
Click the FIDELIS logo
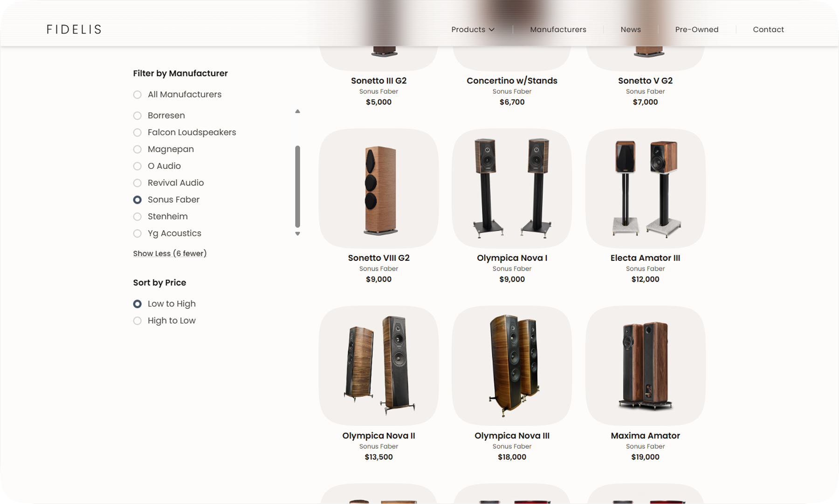(x=74, y=29)
